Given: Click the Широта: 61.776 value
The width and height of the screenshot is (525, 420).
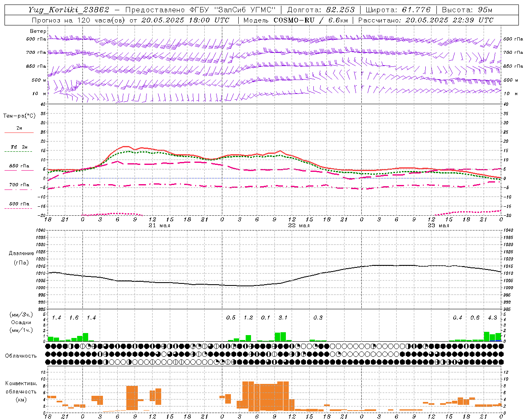Looking at the screenshot, I should pyautogui.click(x=397, y=10).
